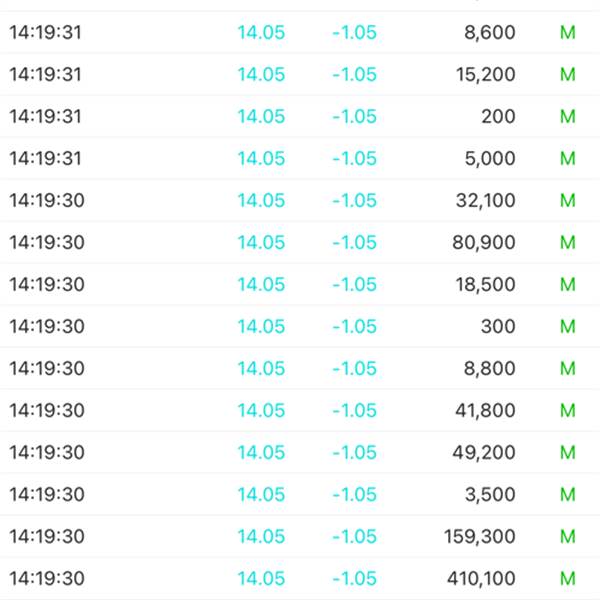Click the M indicator in the 15,200 row
Image resolution: width=600 pixels, height=600 pixels.
pos(568,74)
